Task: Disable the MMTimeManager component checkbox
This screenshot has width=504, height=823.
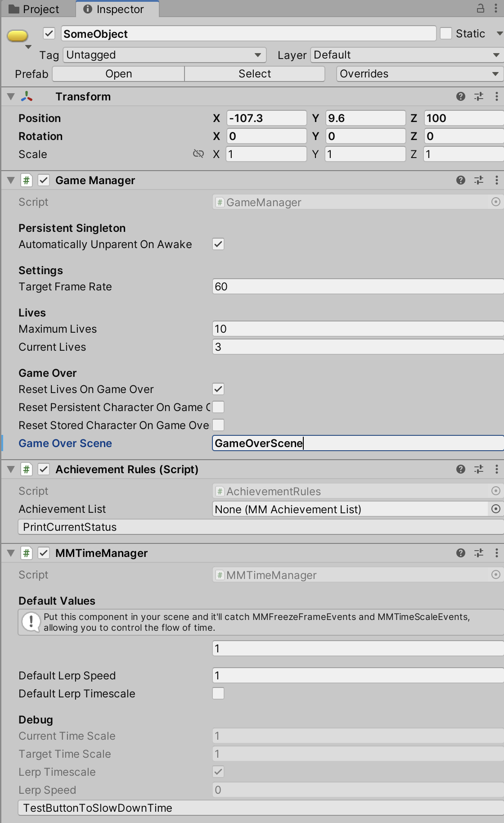Action: click(43, 553)
